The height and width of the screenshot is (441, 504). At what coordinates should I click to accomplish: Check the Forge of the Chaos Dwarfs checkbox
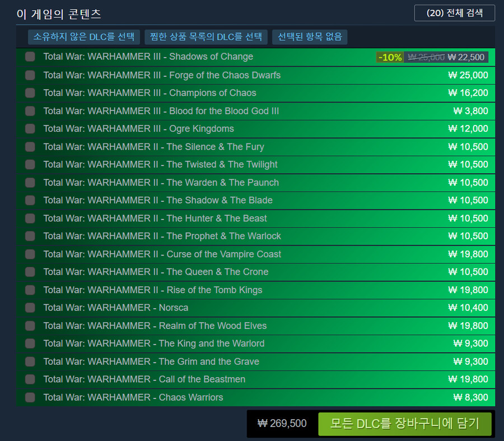click(x=30, y=75)
